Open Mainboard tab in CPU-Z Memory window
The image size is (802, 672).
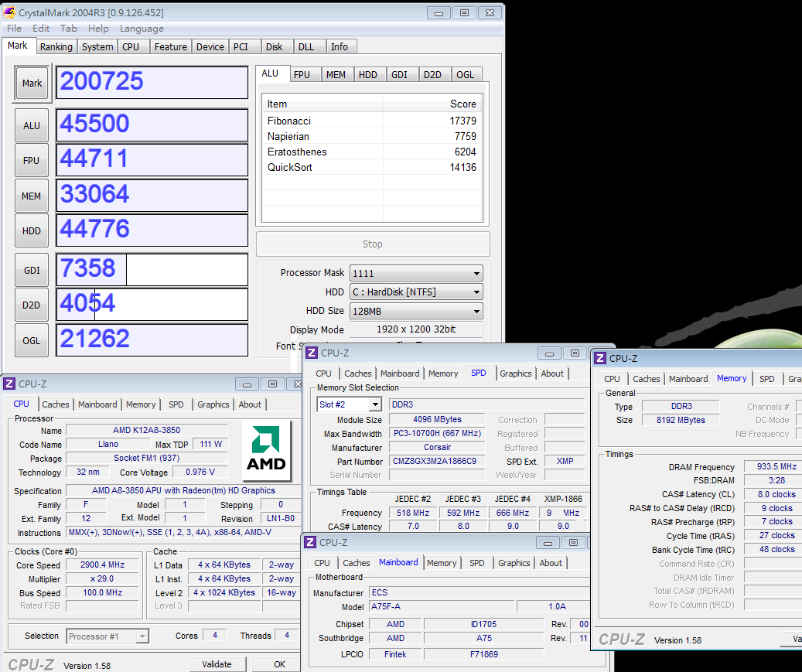click(688, 379)
